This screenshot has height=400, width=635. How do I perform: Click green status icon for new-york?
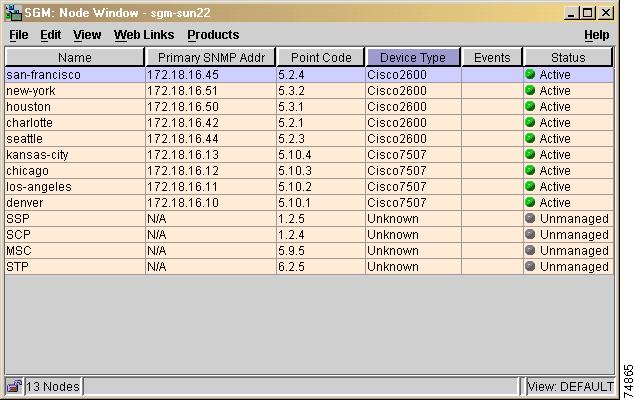coord(530,90)
